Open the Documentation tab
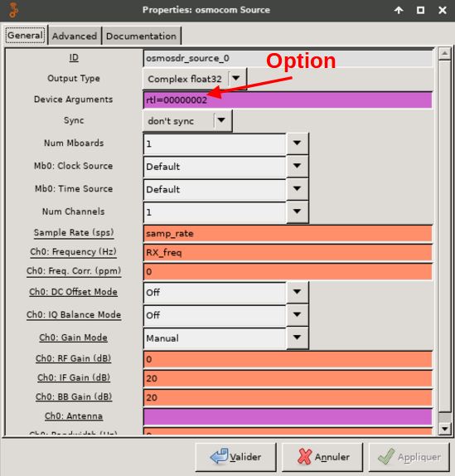 click(141, 36)
